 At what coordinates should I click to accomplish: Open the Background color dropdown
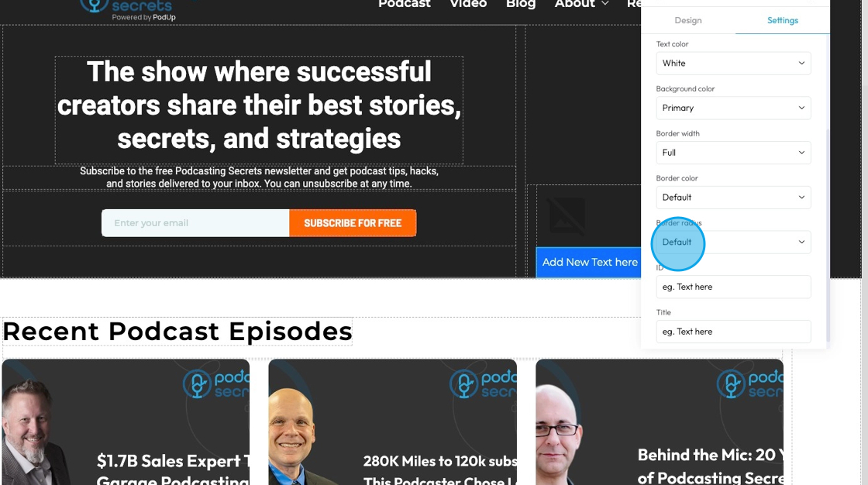(733, 108)
